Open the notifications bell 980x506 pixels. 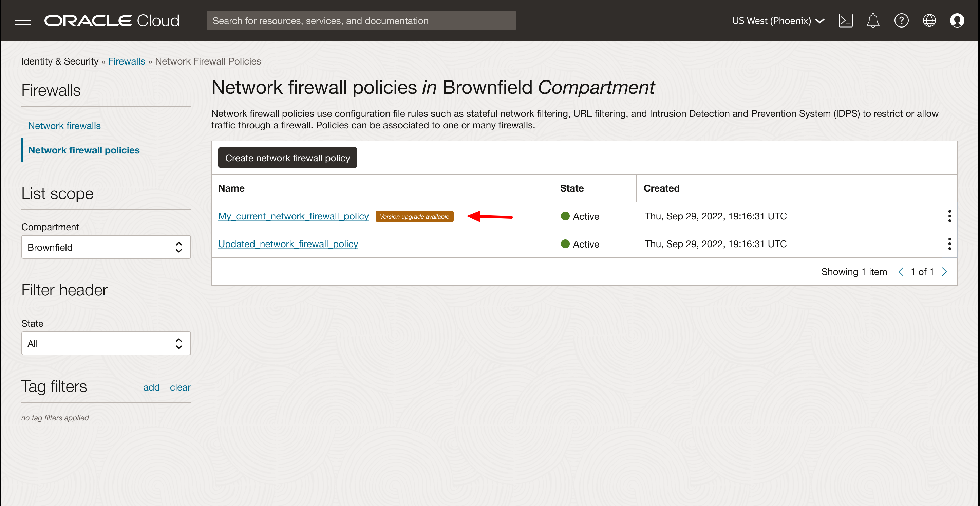click(x=873, y=21)
